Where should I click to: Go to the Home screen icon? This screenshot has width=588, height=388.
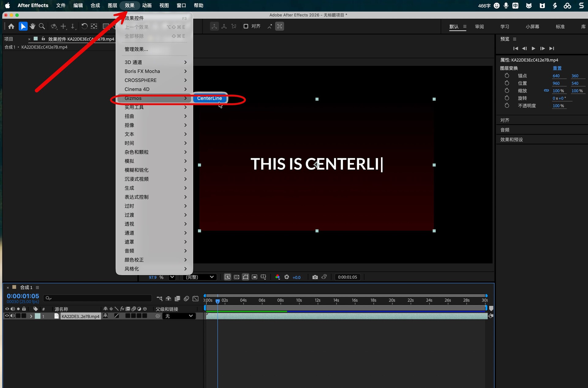pyautogui.click(x=11, y=26)
